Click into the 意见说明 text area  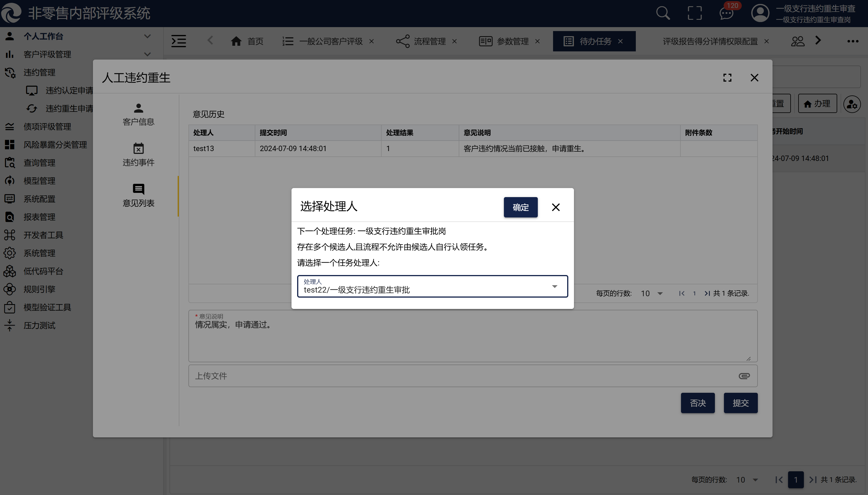(473, 338)
